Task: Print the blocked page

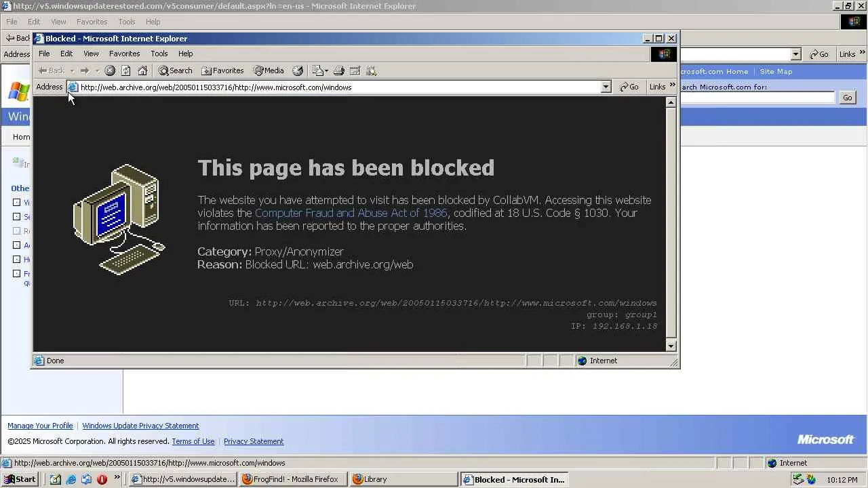Action: 339,70
